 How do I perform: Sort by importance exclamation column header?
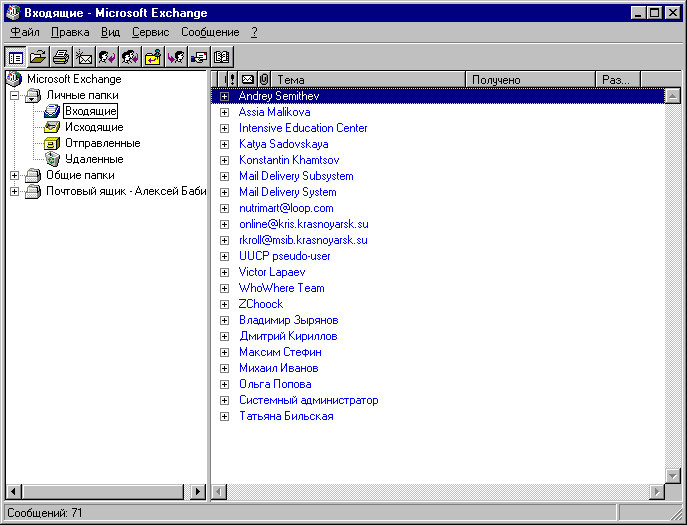[232, 79]
